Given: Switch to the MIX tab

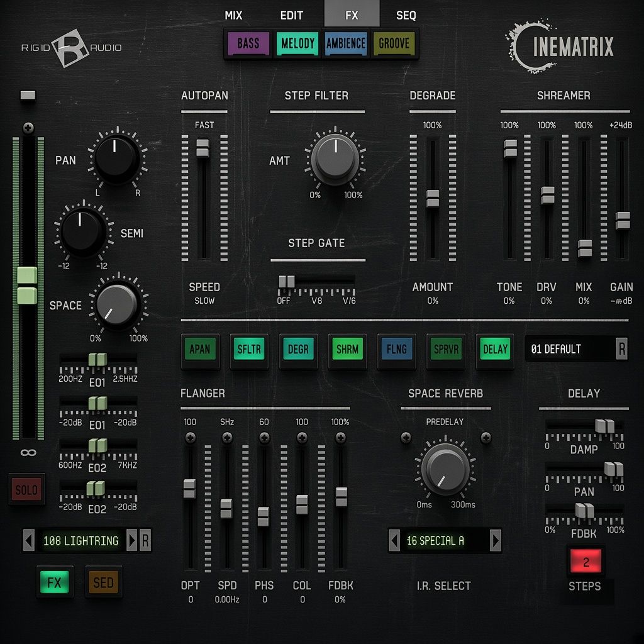Looking at the screenshot, I should pyautogui.click(x=233, y=16).
